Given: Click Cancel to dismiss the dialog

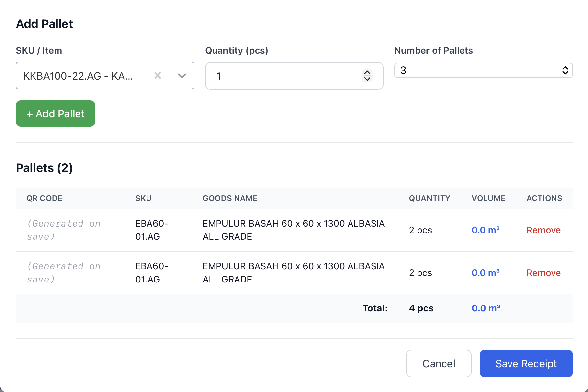Looking at the screenshot, I should [x=439, y=363].
